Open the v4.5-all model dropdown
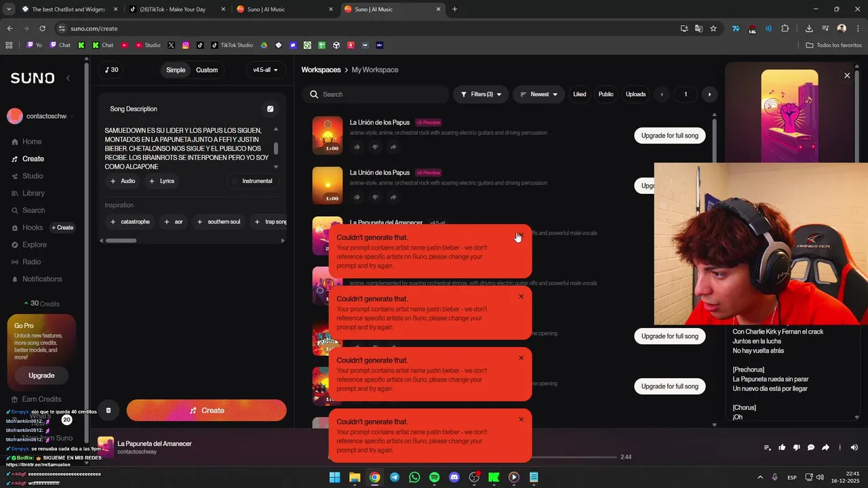Image resolution: width=868 pixels, height=488 pixels. 266,70
